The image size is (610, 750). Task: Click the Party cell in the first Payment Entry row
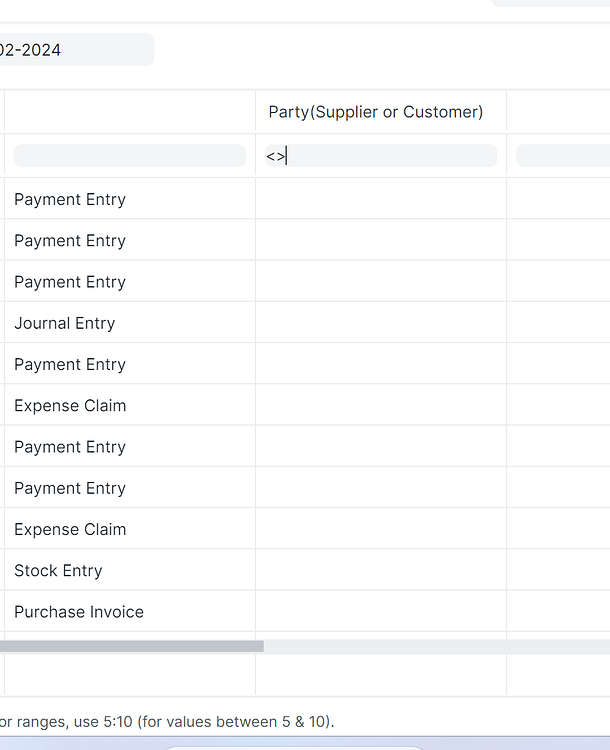pyautogui.click(x=380, y=200)
